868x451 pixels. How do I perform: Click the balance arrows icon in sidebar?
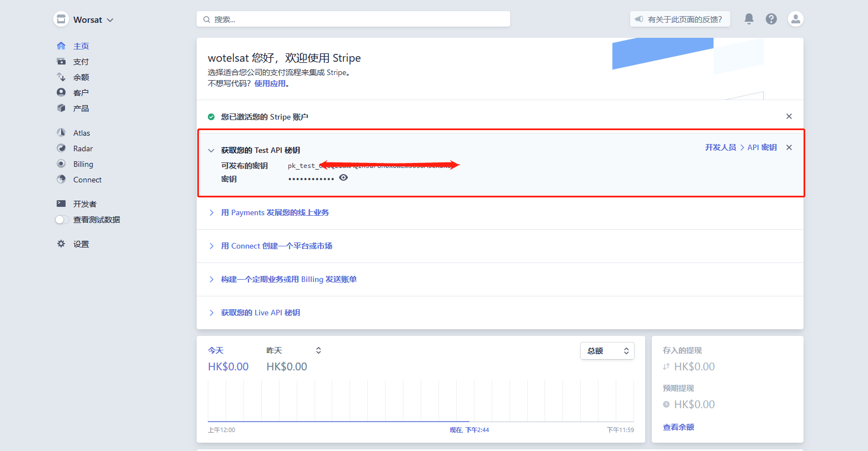(61, 77)
